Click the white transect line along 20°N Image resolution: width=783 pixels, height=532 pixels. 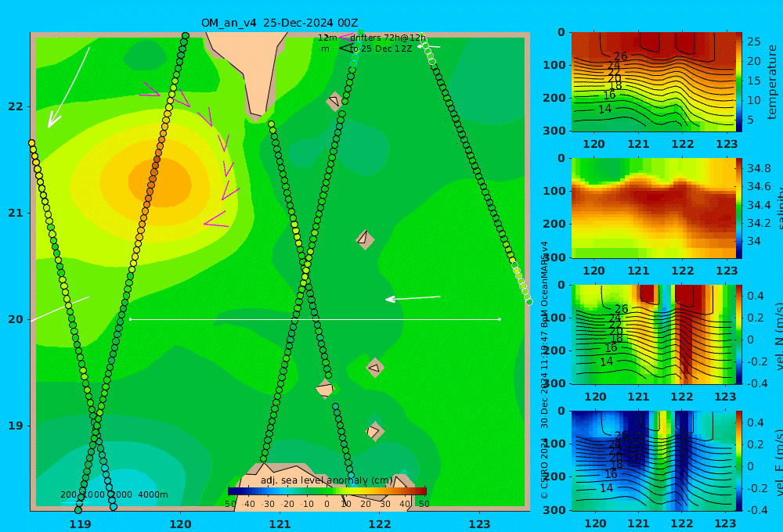(315, 319)
